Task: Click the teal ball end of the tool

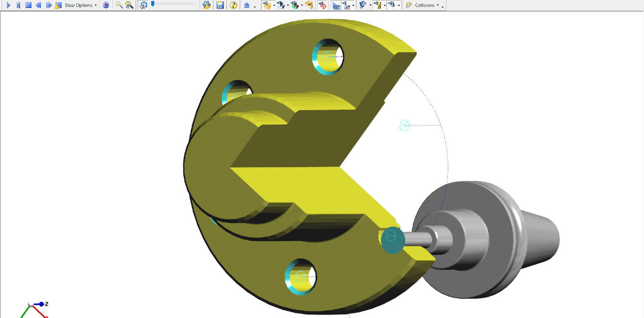Action: pyautogui.click(x=392, y=240)
